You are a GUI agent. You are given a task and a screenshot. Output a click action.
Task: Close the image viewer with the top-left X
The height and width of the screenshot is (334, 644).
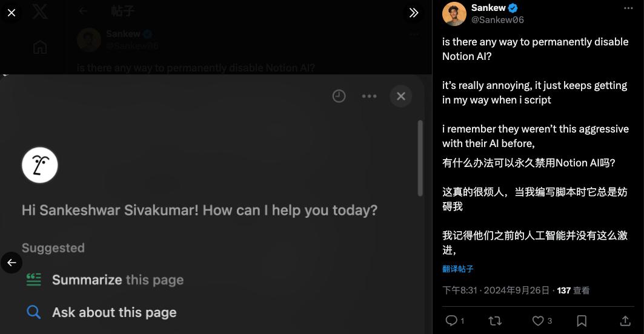(x=12, y=12)
